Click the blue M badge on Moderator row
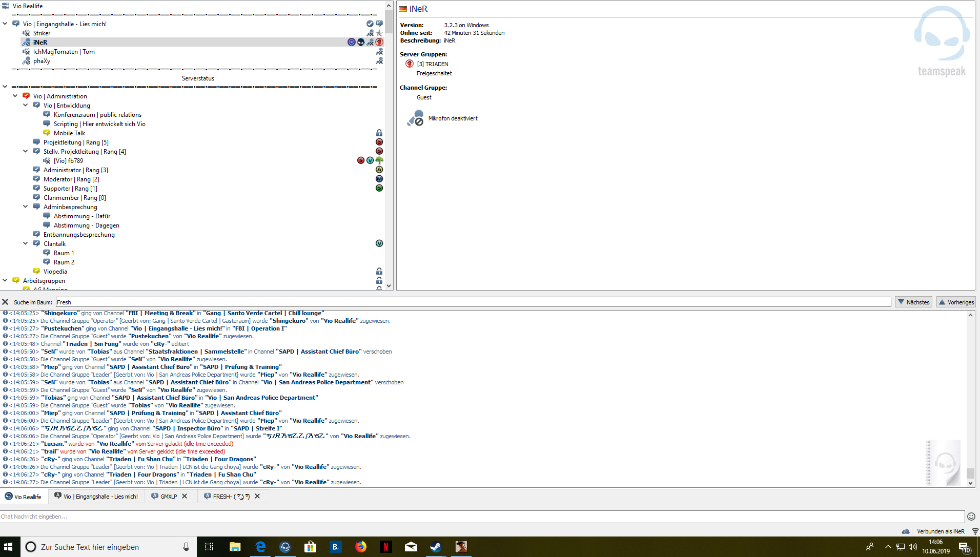980x557 pixels. click(x=379, y=179)
